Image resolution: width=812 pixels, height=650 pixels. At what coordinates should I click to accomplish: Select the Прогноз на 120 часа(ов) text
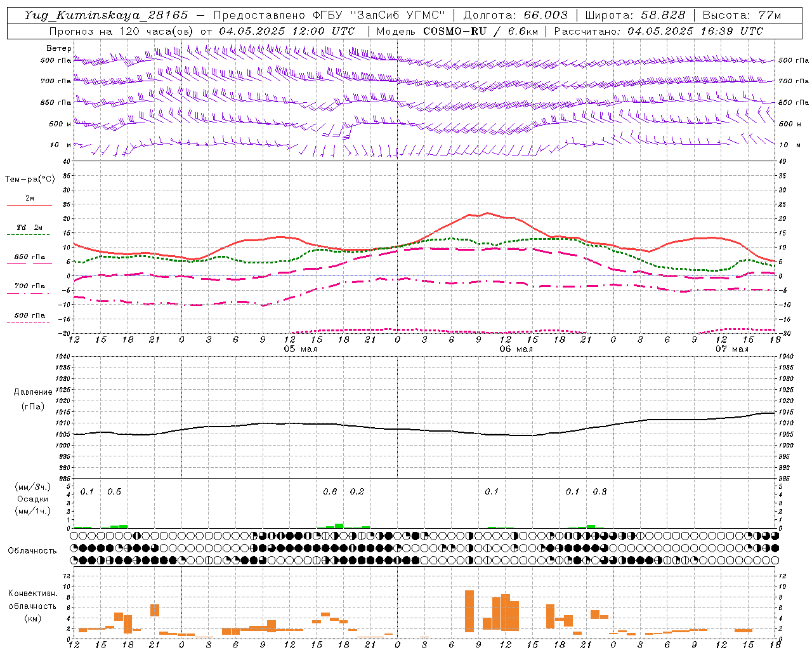(x=122, y=31)
